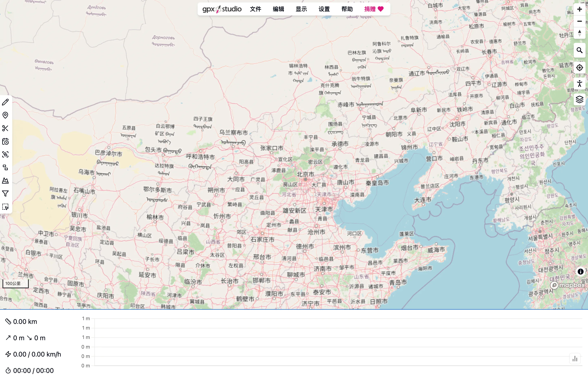Open the 编辑 menu
588x379 pixels.
point(278,9)
